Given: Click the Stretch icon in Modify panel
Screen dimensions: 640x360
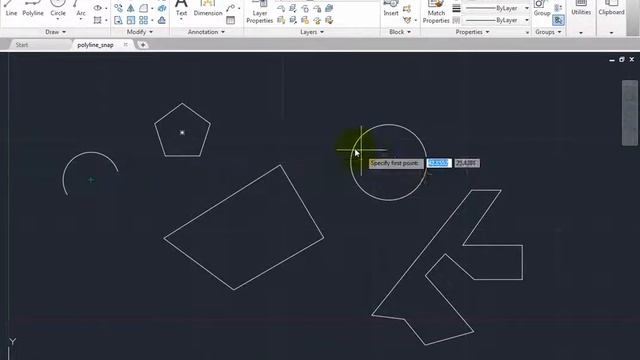Looking at the screenshot, I should pyautogui.click(x=118, y=20).
